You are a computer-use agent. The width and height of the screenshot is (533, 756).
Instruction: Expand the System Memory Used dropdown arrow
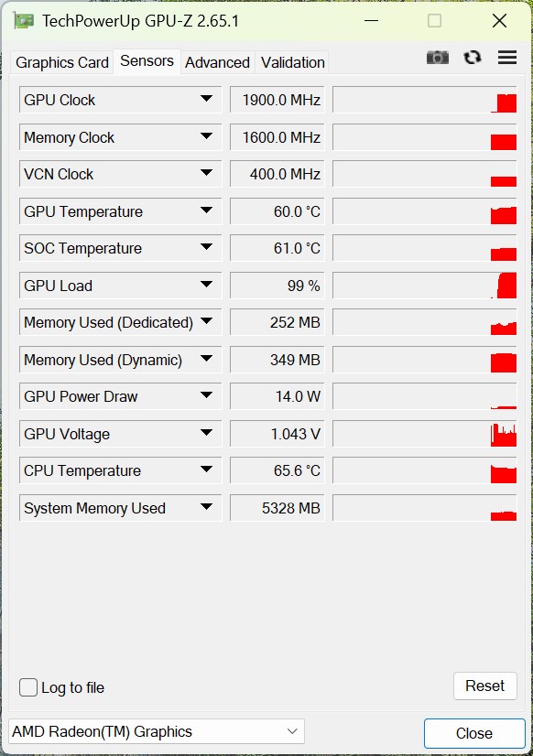206,507
